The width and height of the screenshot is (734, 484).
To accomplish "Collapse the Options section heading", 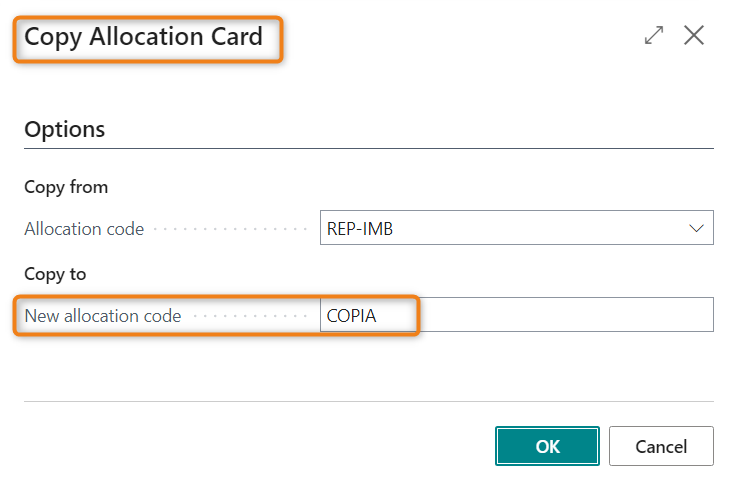I will [65, 129].
